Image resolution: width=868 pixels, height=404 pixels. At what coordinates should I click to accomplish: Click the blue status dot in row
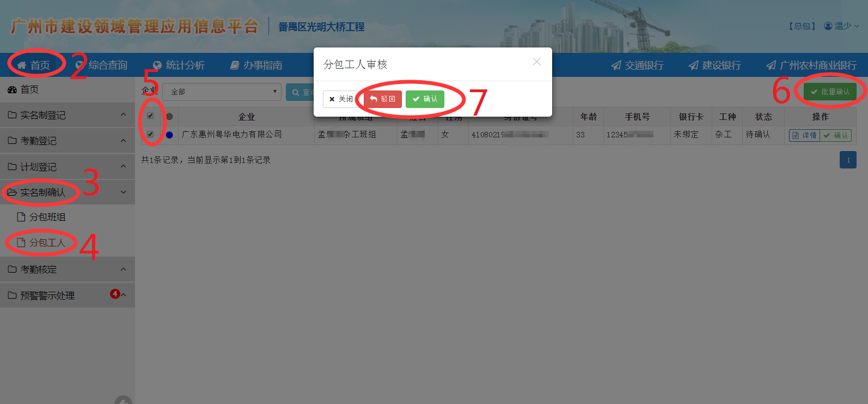(169, 135)
